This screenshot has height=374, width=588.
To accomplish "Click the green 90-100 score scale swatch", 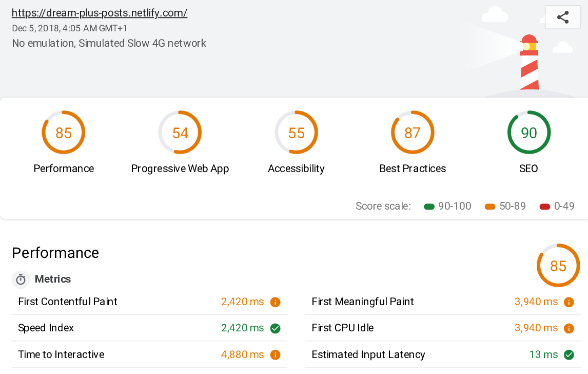I will click(x=429, y=207).
